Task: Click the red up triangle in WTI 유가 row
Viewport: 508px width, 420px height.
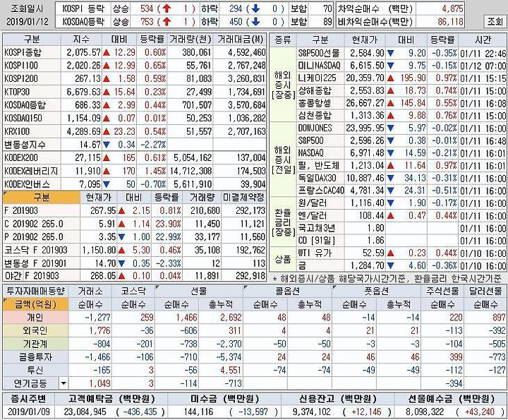Action: pos(390,253)
